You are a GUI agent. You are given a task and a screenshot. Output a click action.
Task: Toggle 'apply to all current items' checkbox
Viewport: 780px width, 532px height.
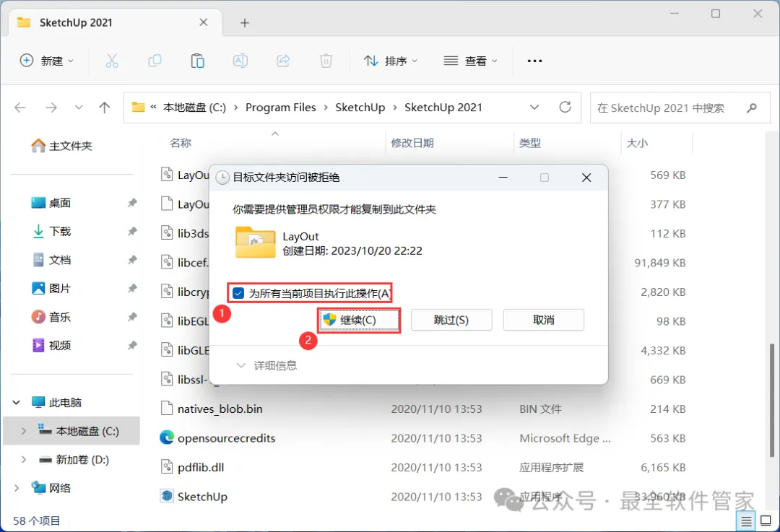click(238, 293)
